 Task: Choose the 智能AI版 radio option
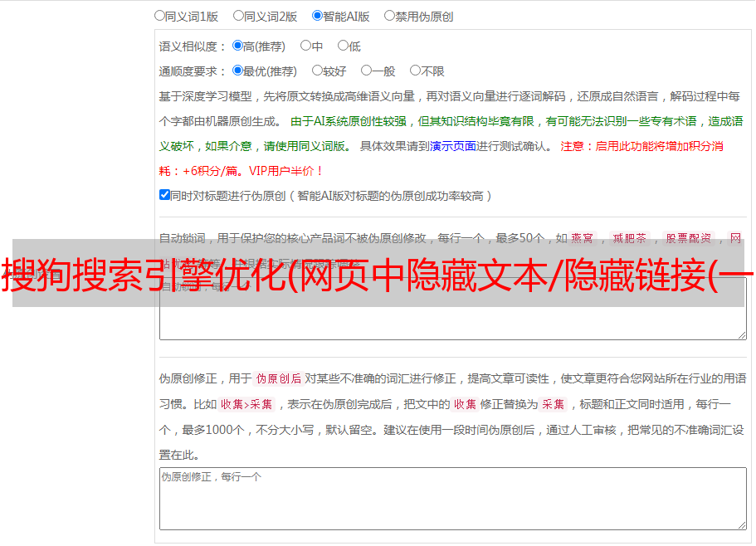click(x=317, y=16)
